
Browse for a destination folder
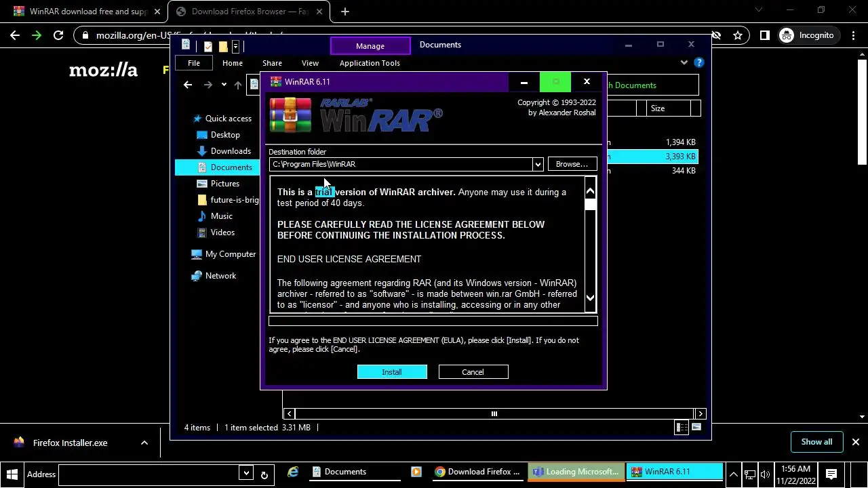tap(572, 164)
